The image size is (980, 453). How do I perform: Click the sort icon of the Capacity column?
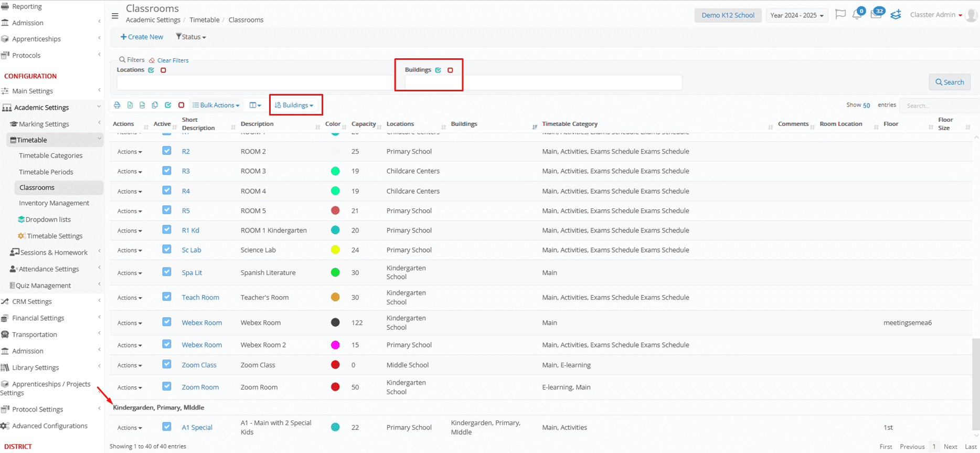(380, 127)
